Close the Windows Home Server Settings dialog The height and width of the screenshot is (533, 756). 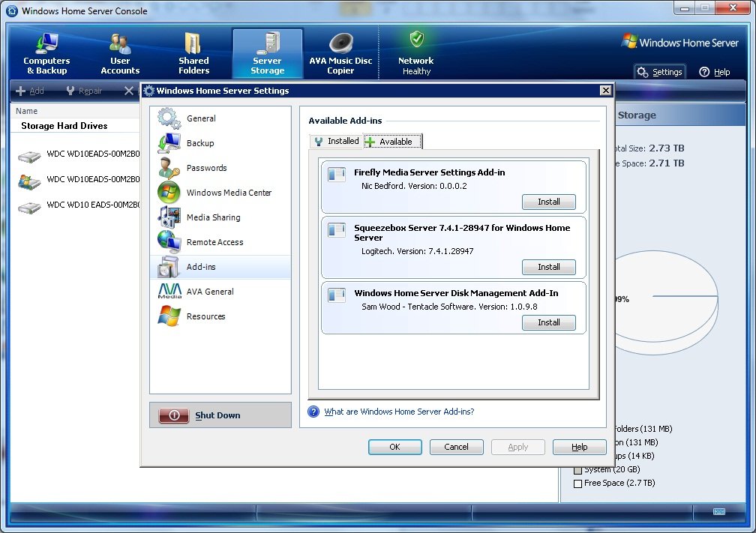coord(605,90)
